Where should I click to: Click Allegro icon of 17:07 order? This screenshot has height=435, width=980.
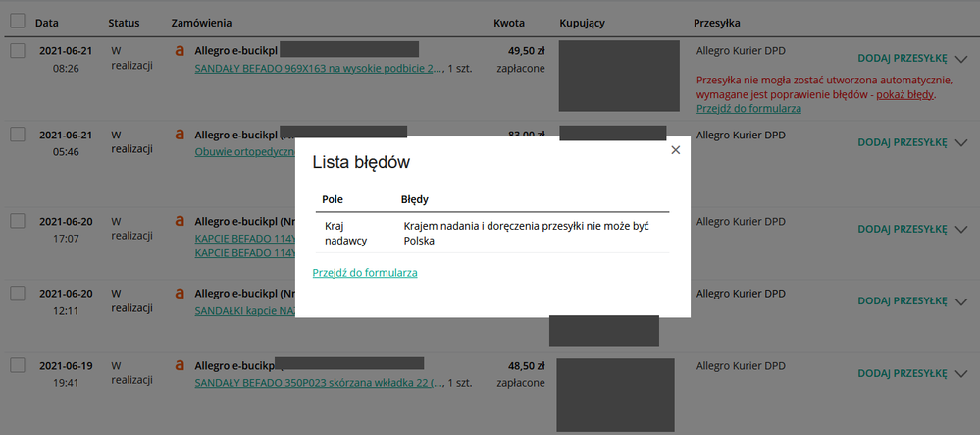pyautogui.click(x=180, y=221)
